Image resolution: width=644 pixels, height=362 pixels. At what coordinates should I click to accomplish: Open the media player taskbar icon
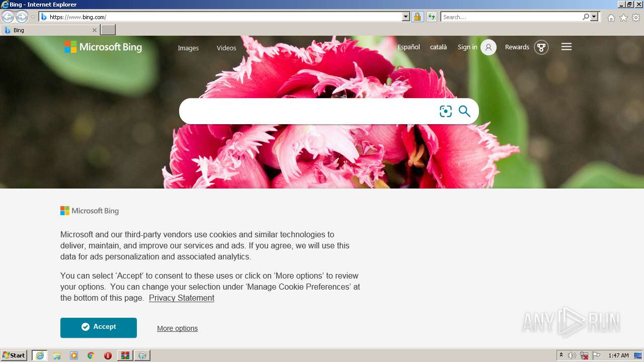click(x=74, y=355)
